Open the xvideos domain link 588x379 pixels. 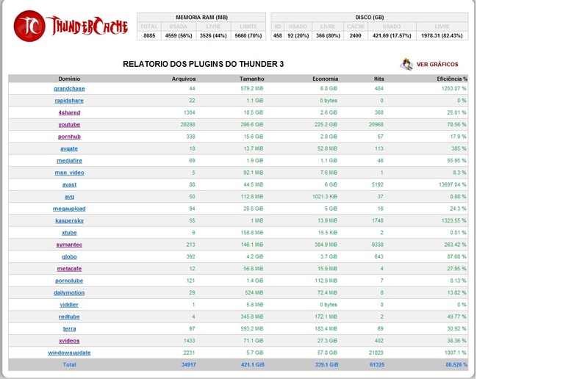[69, 340]
